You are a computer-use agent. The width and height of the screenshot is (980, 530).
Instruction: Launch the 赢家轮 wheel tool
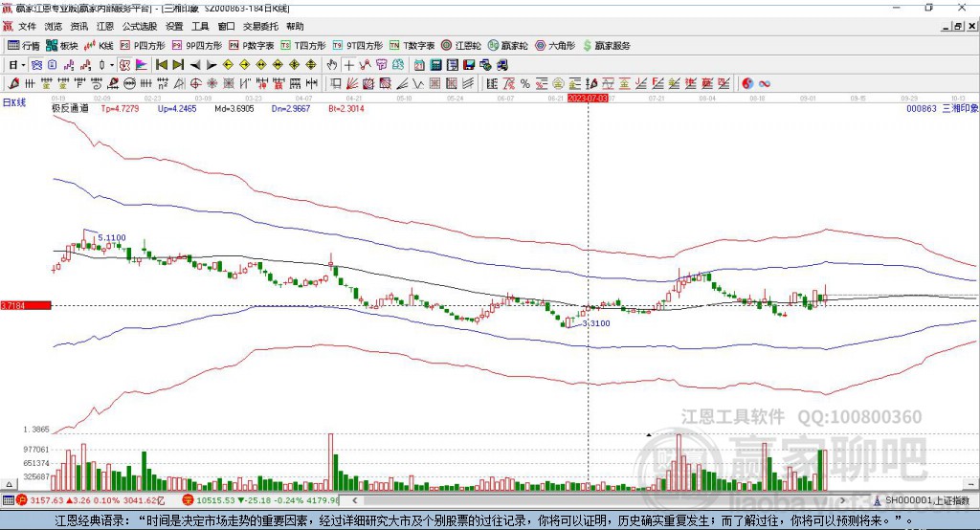(507, 46)
